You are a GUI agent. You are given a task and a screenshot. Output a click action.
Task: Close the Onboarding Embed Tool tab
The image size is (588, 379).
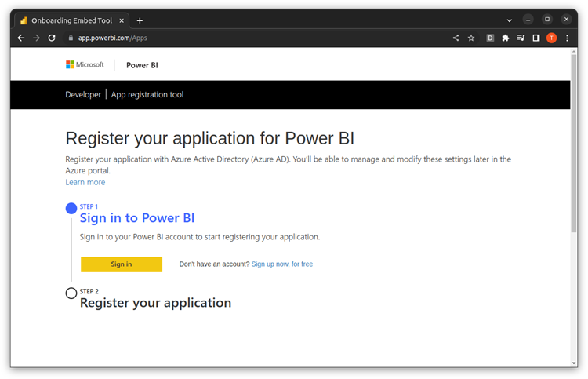(x=123, y=20)
